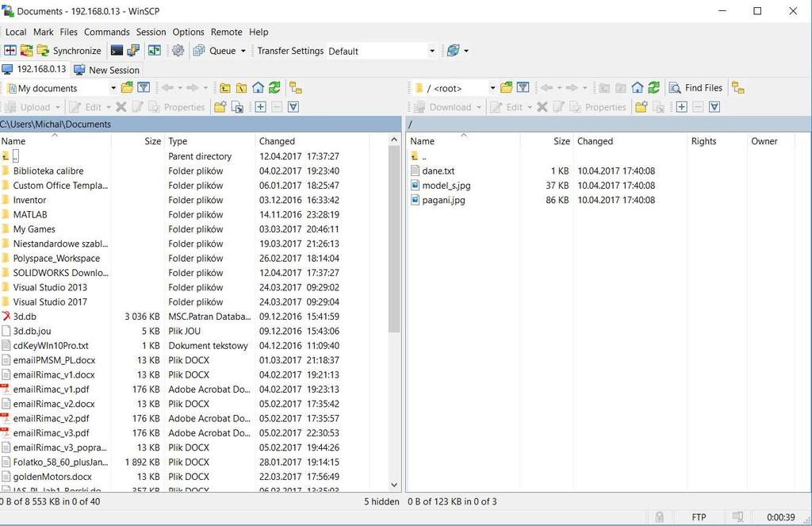
Task: Select the 3d.db.jou file
Action: coord(32,331)
